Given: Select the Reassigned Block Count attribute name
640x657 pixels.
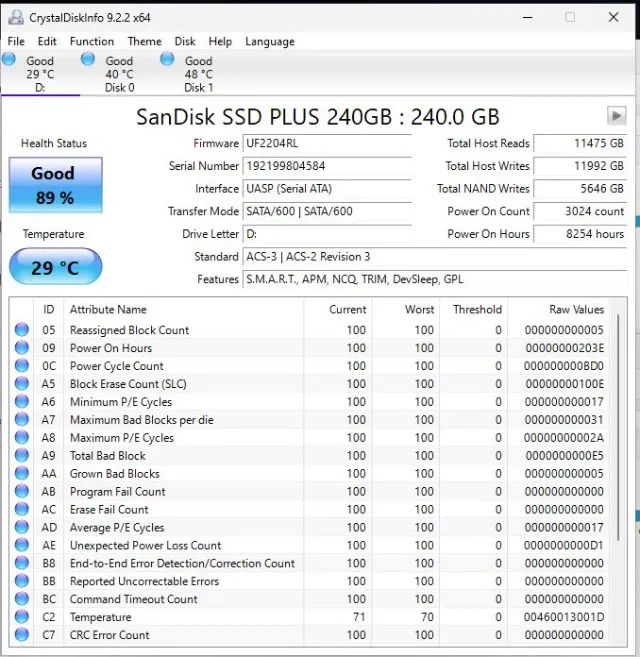Looking at the screenshot, I should tap(130, 330).
